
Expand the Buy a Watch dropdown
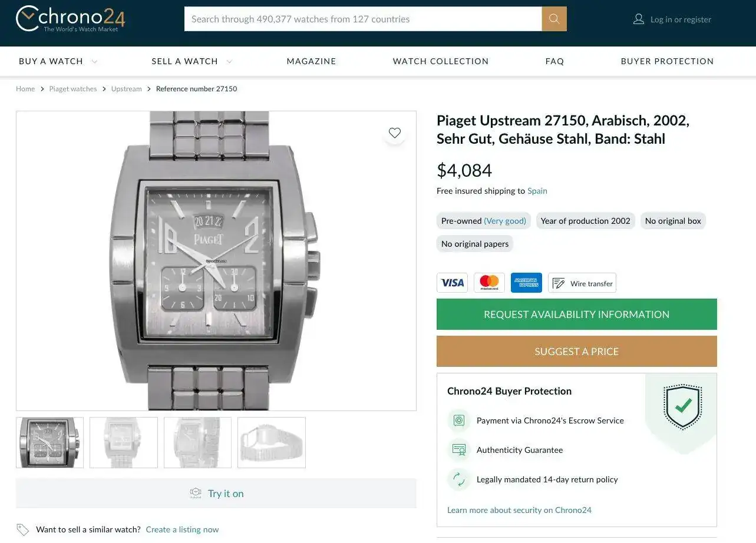click(58, 61)
